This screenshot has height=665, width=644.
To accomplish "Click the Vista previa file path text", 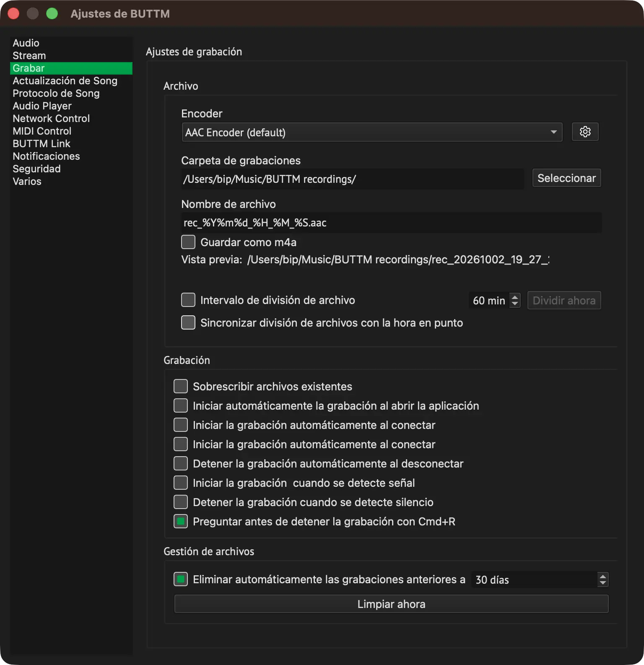I will pyautogui.click(x=398, y=260).
